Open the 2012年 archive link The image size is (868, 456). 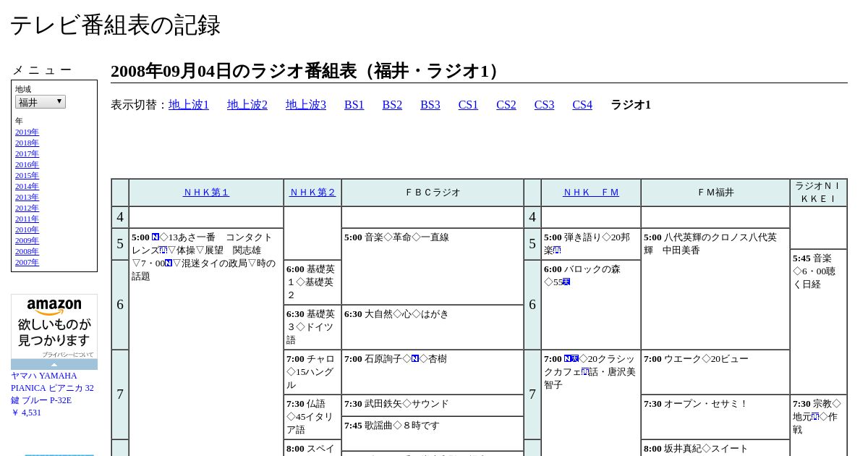(x=27, y=208)
